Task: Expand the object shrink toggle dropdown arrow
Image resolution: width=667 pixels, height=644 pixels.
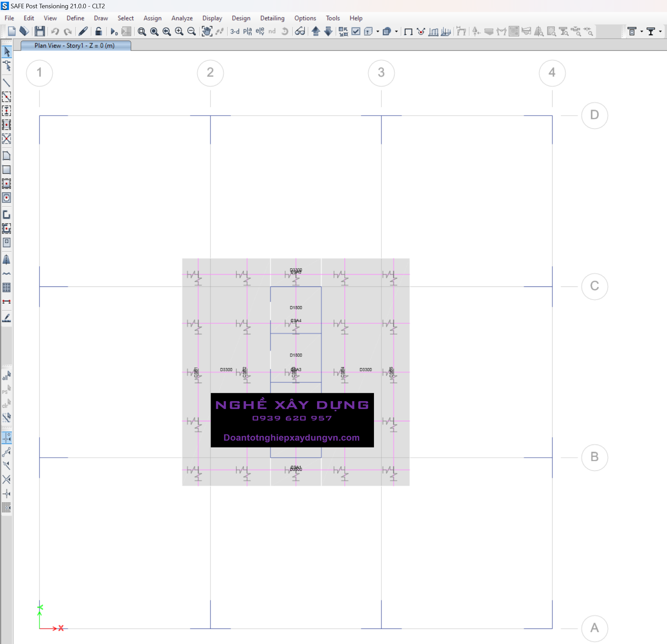Action: 396,32
